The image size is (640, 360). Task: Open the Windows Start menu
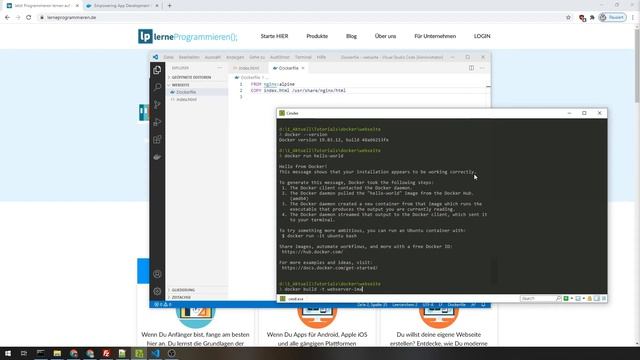tap(8, 353)
